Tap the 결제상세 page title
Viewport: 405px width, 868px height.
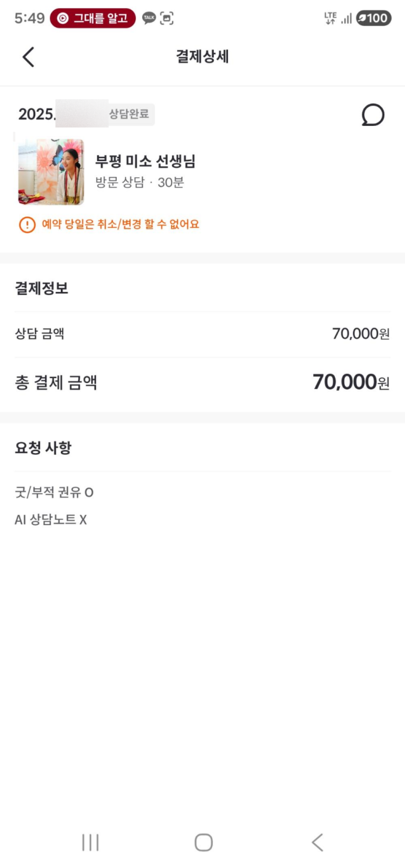point(202,57)
